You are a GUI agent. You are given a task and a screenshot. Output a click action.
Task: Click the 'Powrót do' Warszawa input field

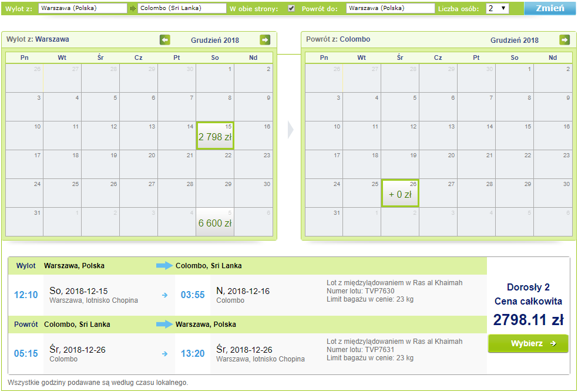(390, 9)
